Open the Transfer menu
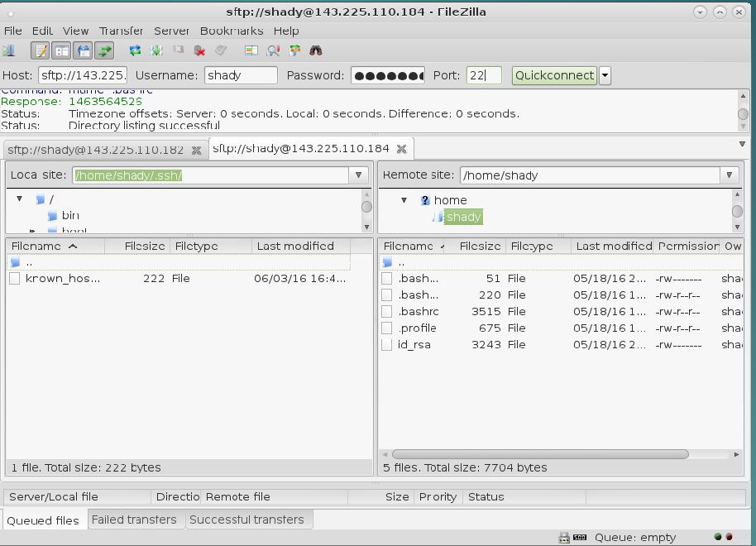 click(x=121, y=31)
